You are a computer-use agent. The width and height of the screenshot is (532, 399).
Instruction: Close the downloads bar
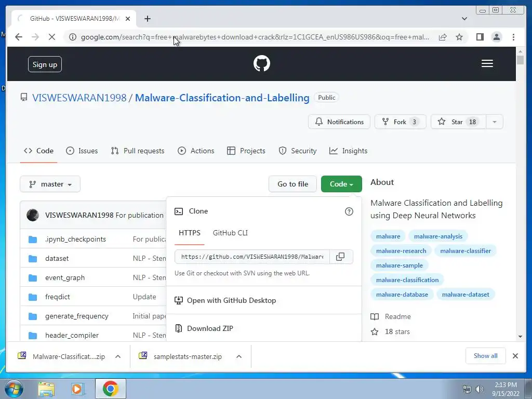[x=515, y=356]
